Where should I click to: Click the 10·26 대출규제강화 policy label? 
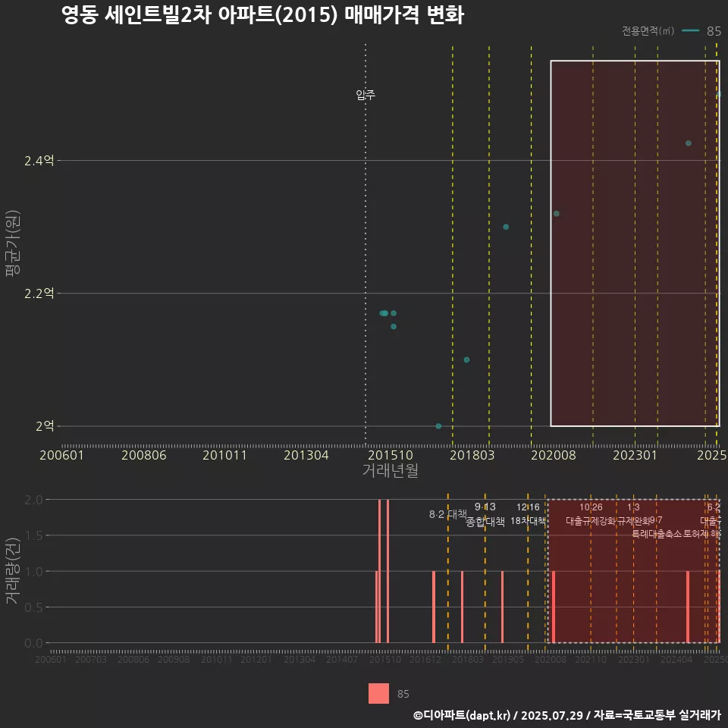tap(591, 514)
